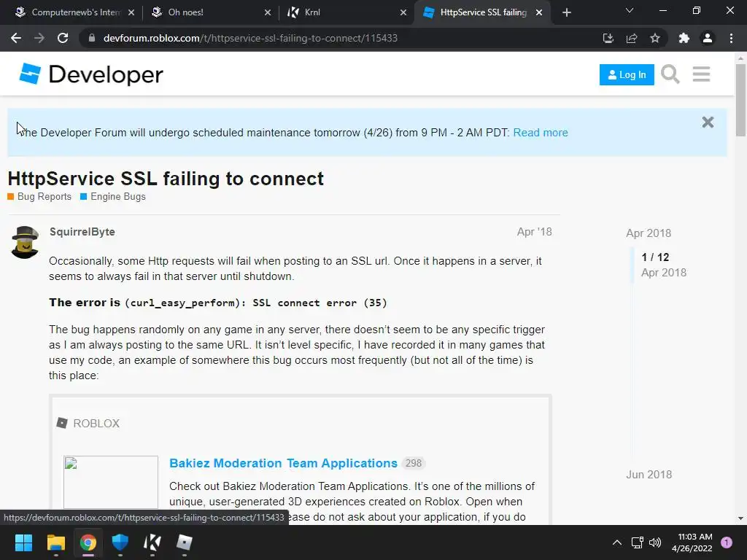Close the HttpService SSL failing tab
This screenshot has height=560, width=747.
(539, 12)
